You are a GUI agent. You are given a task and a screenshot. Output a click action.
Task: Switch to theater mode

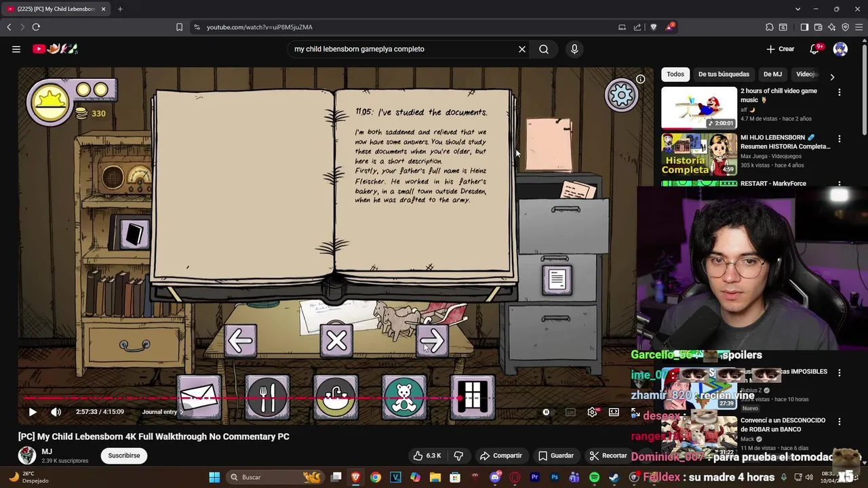click(614, 412)
